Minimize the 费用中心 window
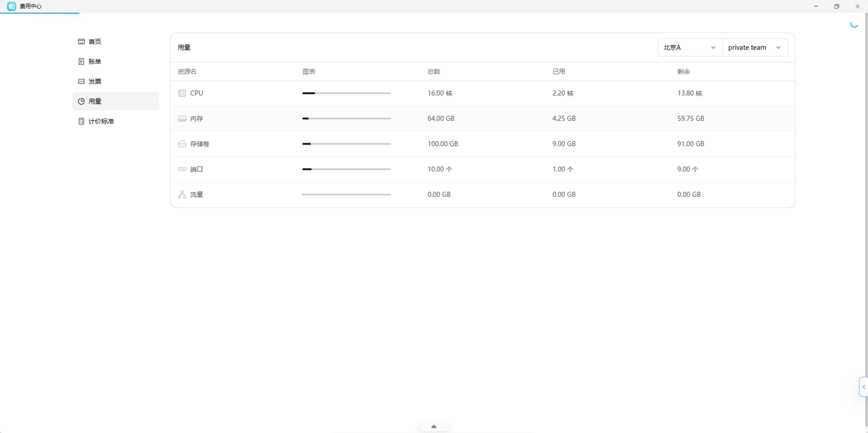 [816, 6]
